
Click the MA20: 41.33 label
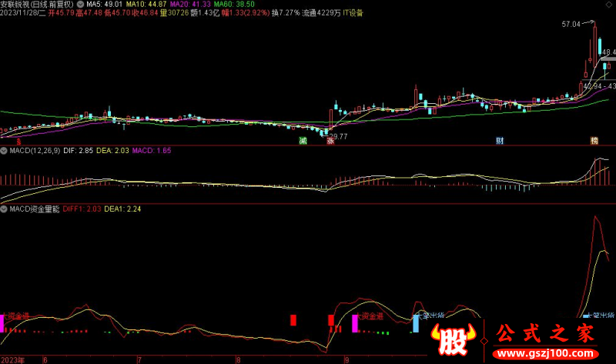point(190,5)
